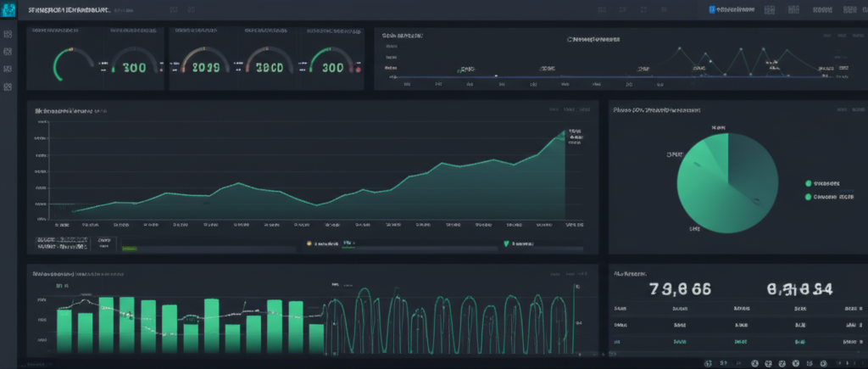Select the first grid icon right of the blue button
Screen dimensions: 868x369
click(771, 10)
